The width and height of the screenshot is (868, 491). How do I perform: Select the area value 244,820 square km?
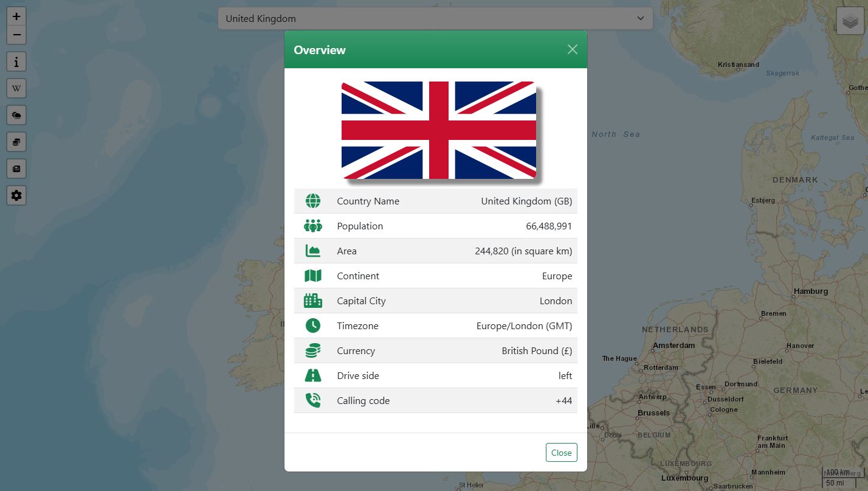click(x=523, y=251)
